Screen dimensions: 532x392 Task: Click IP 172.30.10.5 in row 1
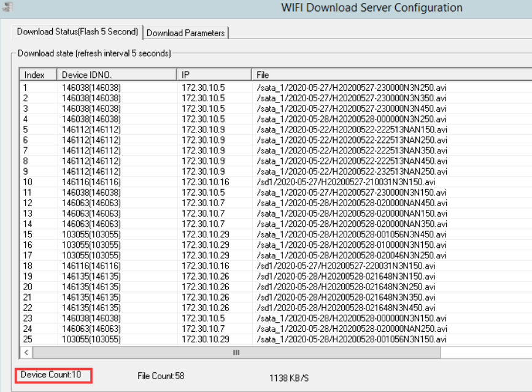pyautogui.click(x=203, y=88)
